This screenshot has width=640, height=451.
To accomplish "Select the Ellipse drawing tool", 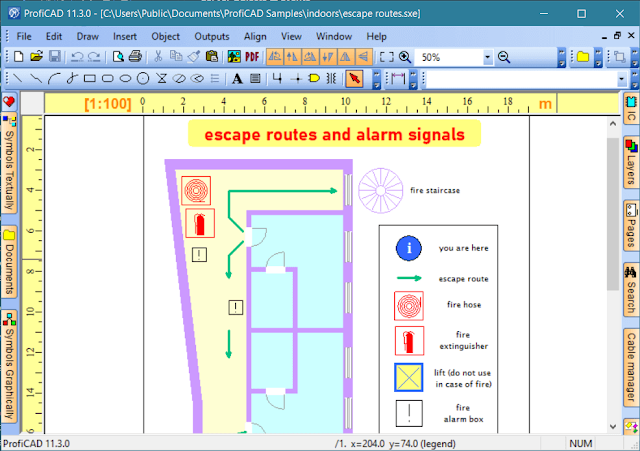I will (x=125, y=78).
